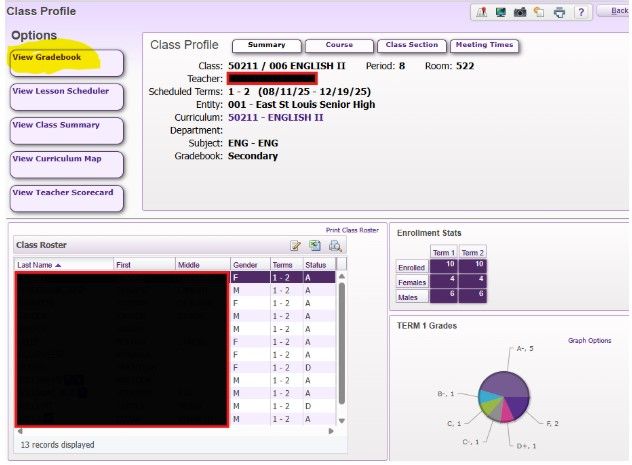Screen dimensions: 632x465
Task: Click the camera snapshot icon
Action: (520, 12)
